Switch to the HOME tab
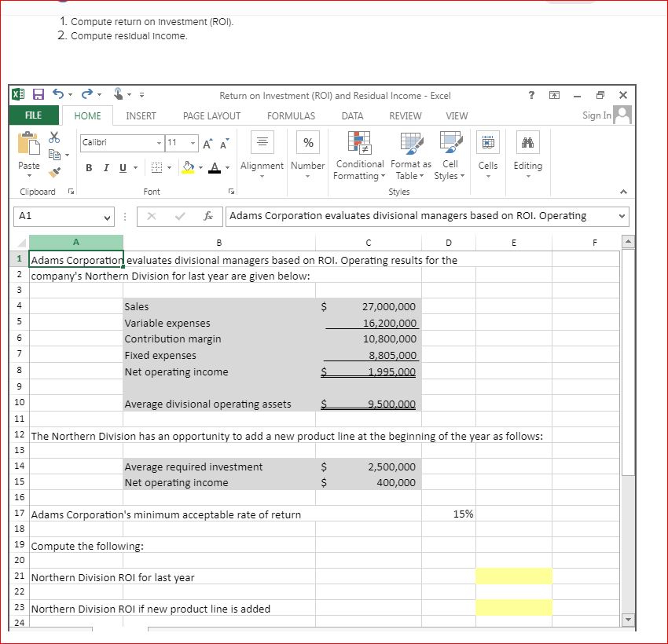Viewport: 668px width, 644px height. (87, 115)
